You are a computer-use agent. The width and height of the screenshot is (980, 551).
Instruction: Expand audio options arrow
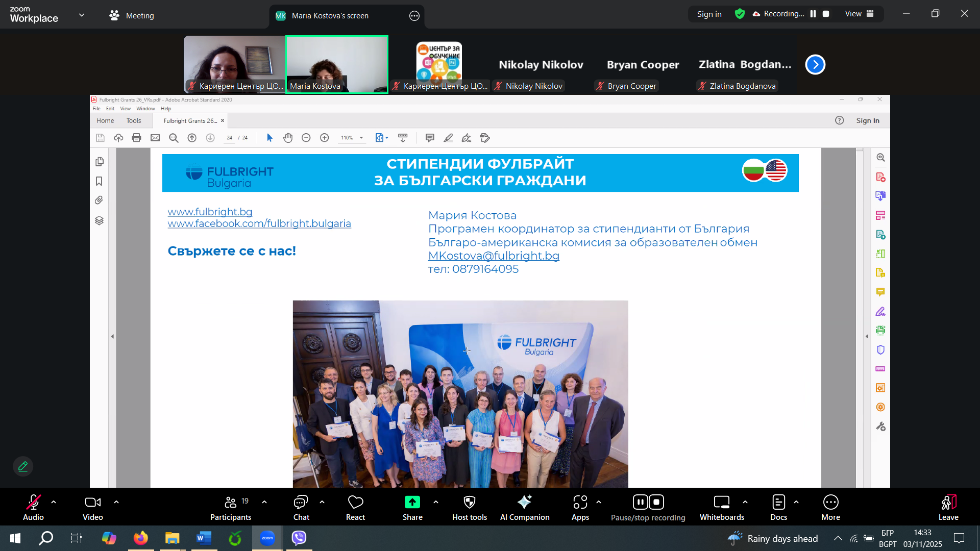click(x=54, y=502)
